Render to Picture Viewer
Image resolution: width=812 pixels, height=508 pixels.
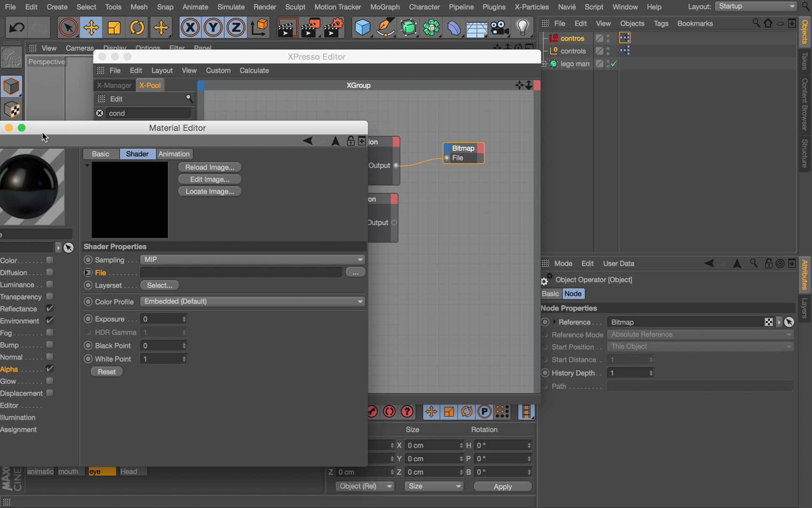(x=310, y=27)
